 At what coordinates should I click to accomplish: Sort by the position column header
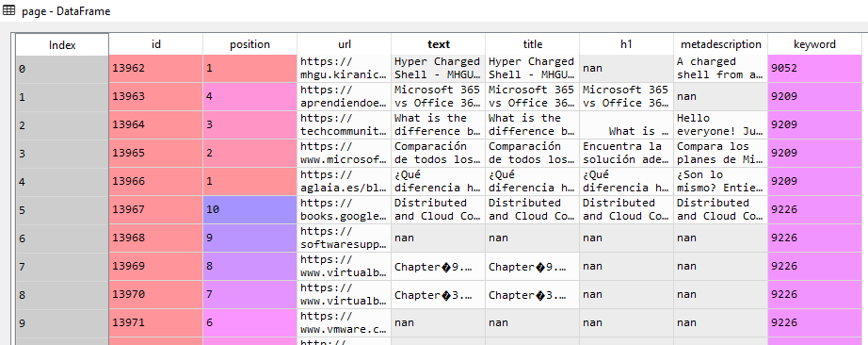click(x=250, y=44)
